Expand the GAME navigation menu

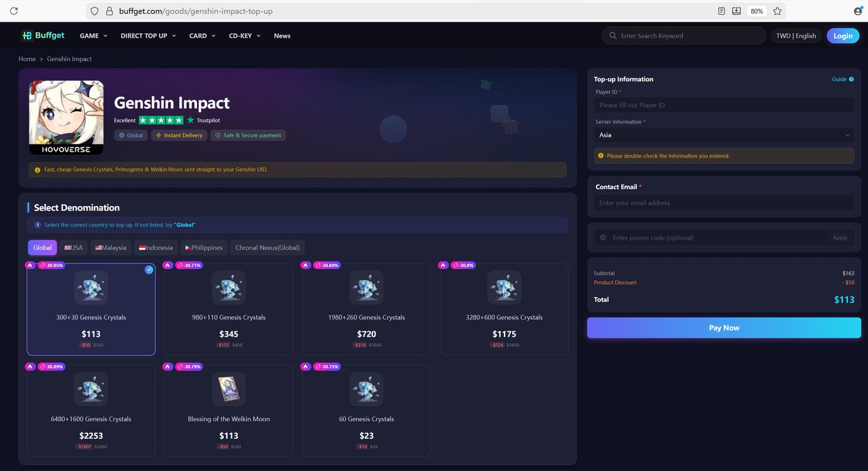point(93,36)
